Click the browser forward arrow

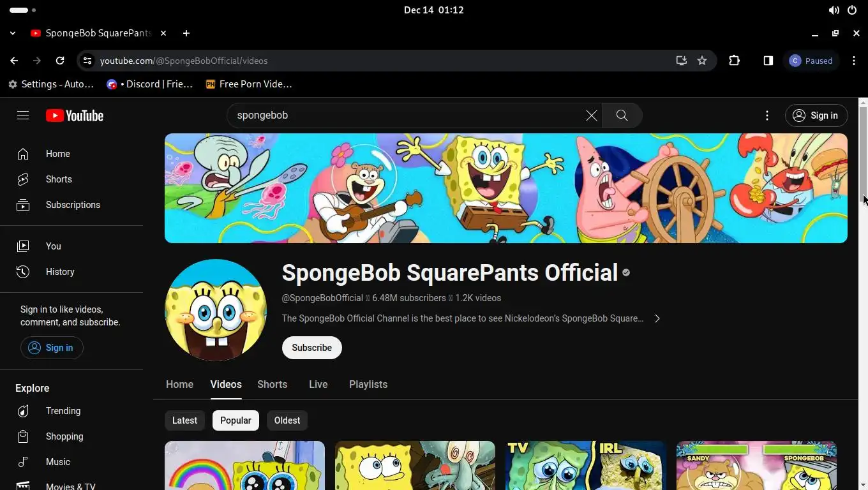pos(37,61)
